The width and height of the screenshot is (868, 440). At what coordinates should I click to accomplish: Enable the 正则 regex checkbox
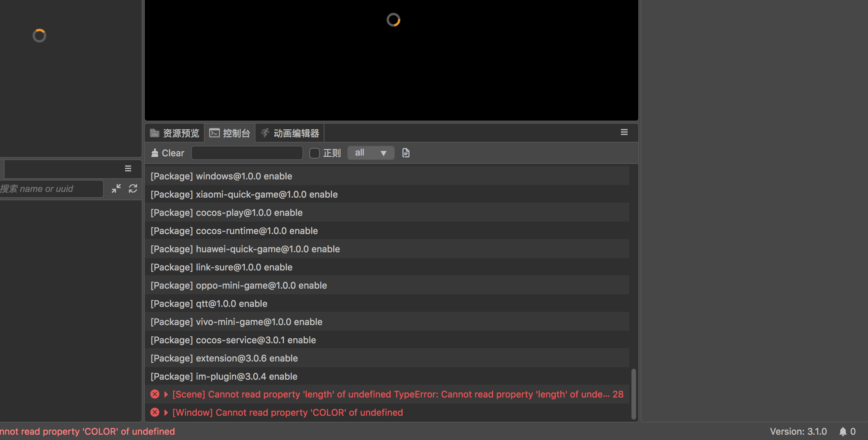(315, 153)
